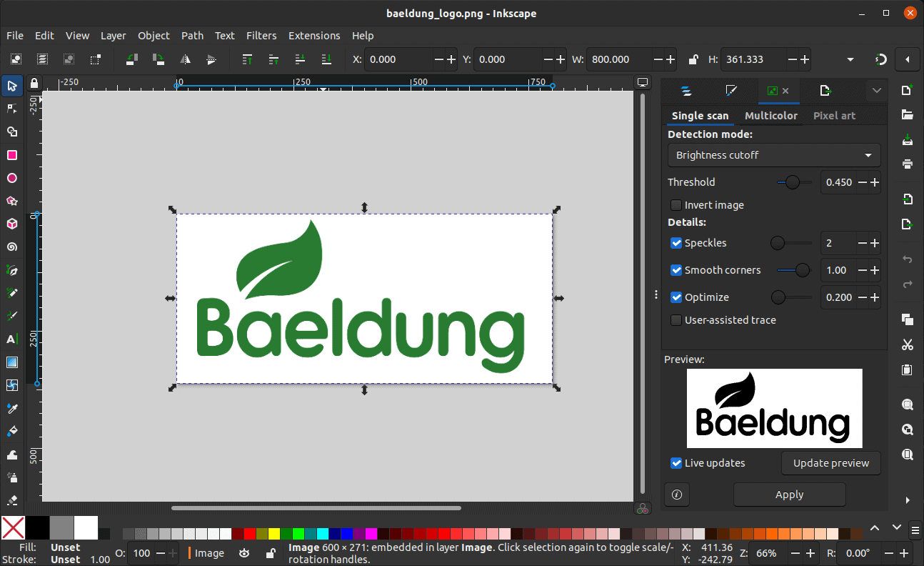The width and height of the screenshot is (924, 566).
Task: Select the Eraser tool
Action: 11,500
